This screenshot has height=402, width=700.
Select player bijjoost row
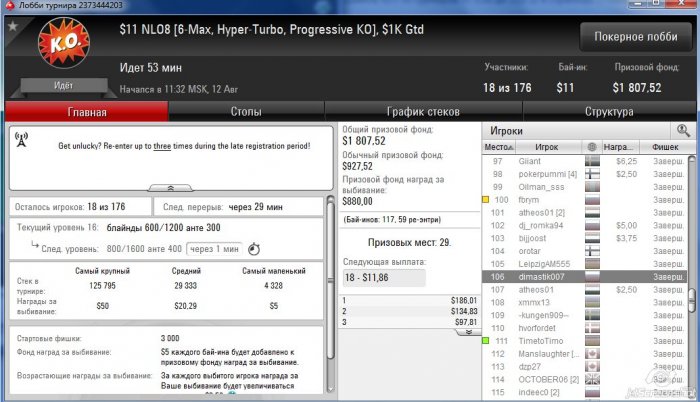coord(584,239)
